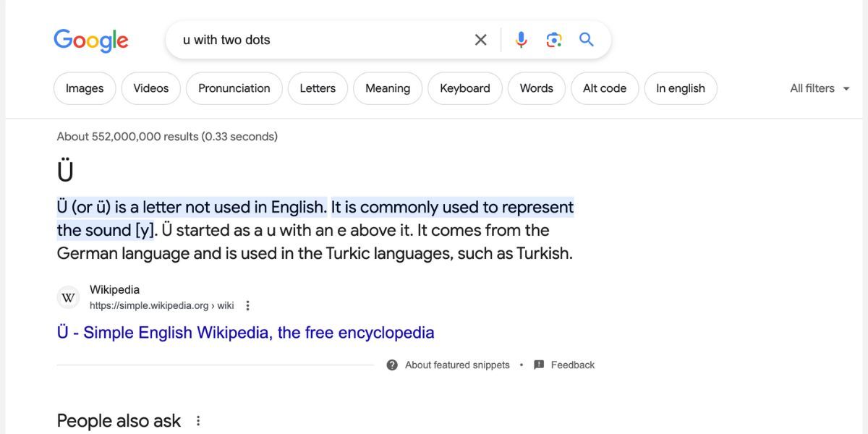This screenshot has width=868, height=434.
Task: Send Feedback on the featured snippet
Action: pos(572,365)
